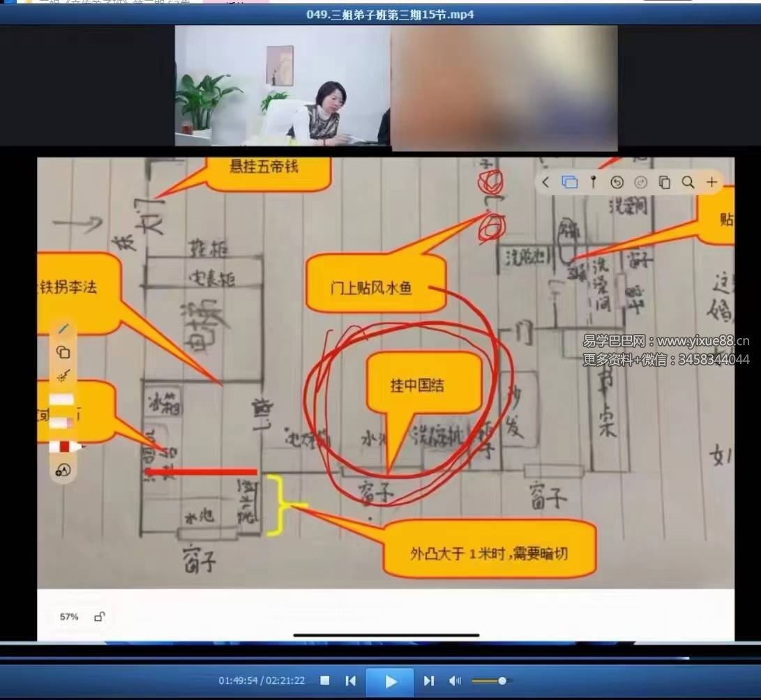Open the magnifier search icon
The height and width of the screenshot is (700, 761).
(688, 183)
